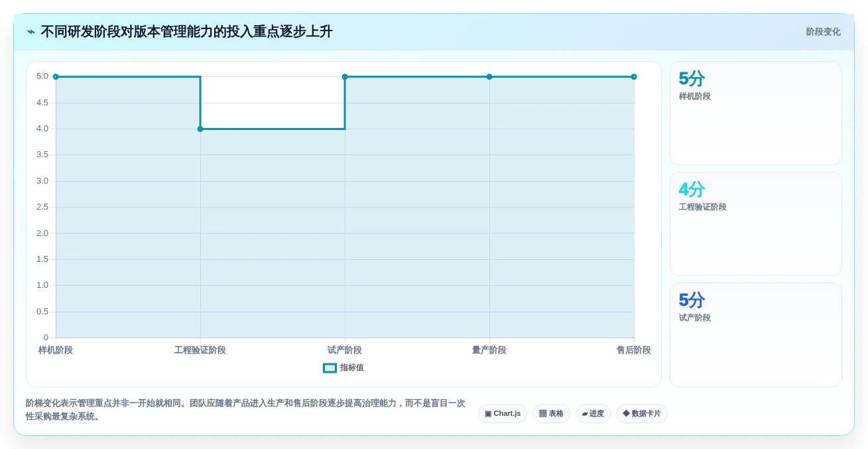The width and height of the screenshot is (868, 449).
Task: Click the x-axis label 量产阶段
Action: click(x=489, y=350)
